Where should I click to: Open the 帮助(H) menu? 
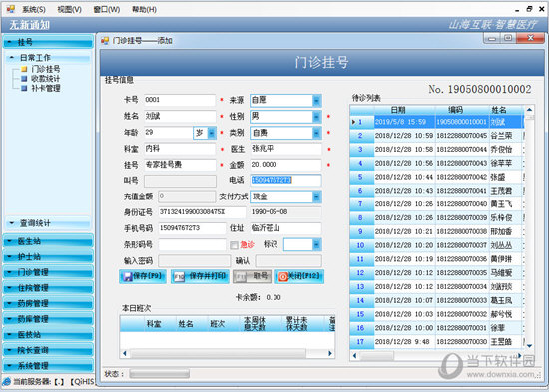click(x=144, y=9)
